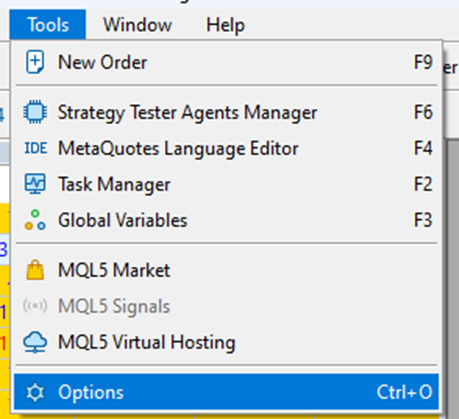Open the Help menu
This screenshot has width=459, height=419.
[x=225, y=25]
